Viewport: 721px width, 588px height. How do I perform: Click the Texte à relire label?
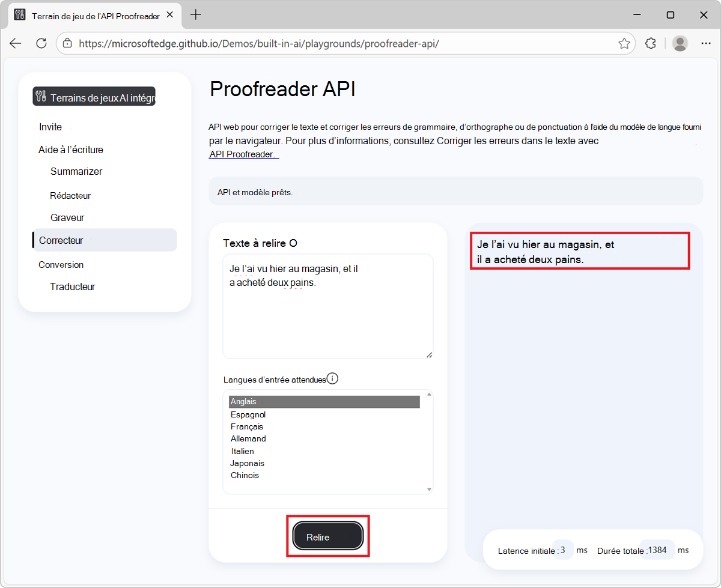(x=260, y=243)
